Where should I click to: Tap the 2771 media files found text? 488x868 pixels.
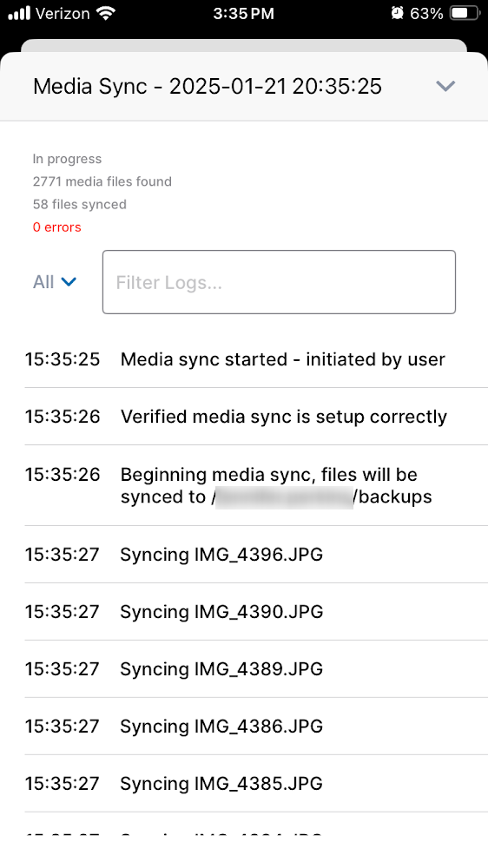pyautogui.click(x=102, y=181)
